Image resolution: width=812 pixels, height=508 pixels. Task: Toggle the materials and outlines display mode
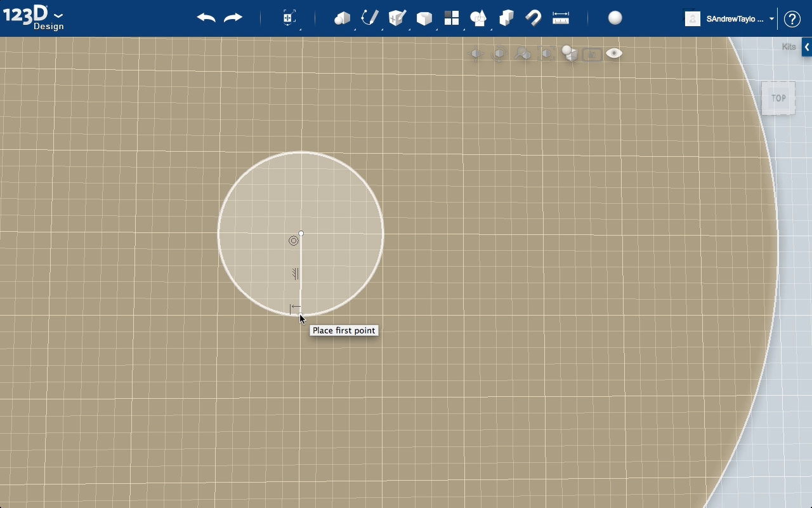(570, 54)
